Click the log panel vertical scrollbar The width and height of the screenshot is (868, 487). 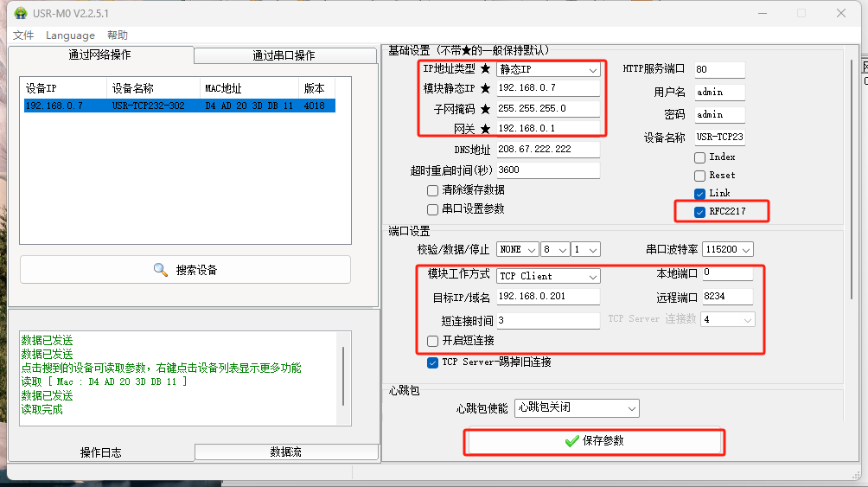343,377
